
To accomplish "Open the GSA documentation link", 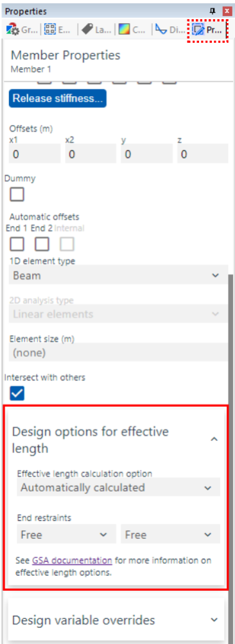I will pyautogui.click(x=72, y=560).
